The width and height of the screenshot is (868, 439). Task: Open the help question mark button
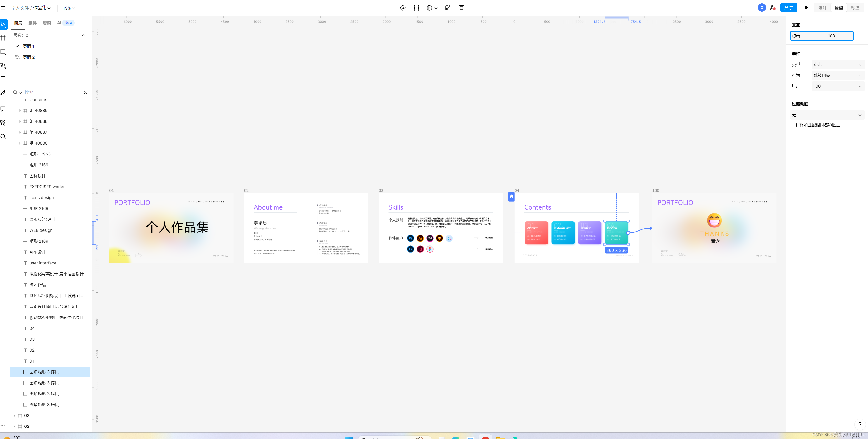point(860,424)
